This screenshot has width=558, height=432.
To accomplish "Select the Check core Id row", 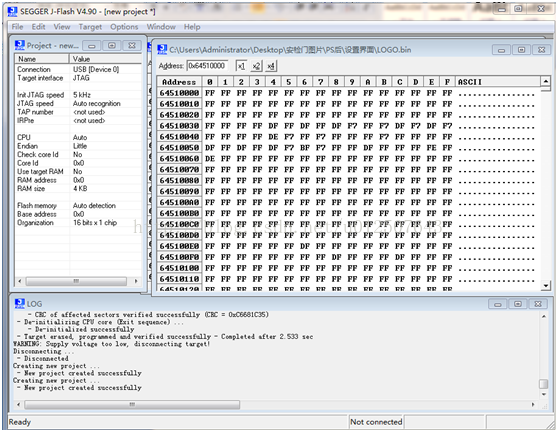I will tap(78, 154).
